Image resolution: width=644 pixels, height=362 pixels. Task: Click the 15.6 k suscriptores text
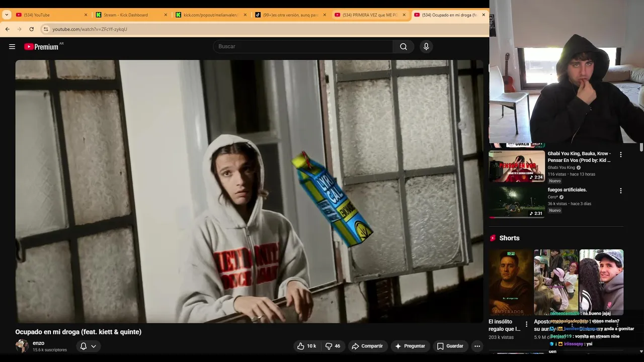50,350
